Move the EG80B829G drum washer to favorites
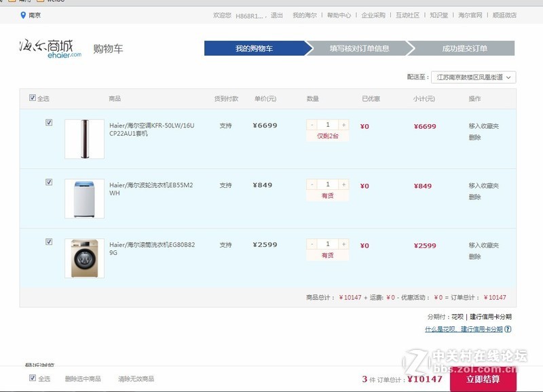Screen dimensions: 543x392 pos(484,246)
